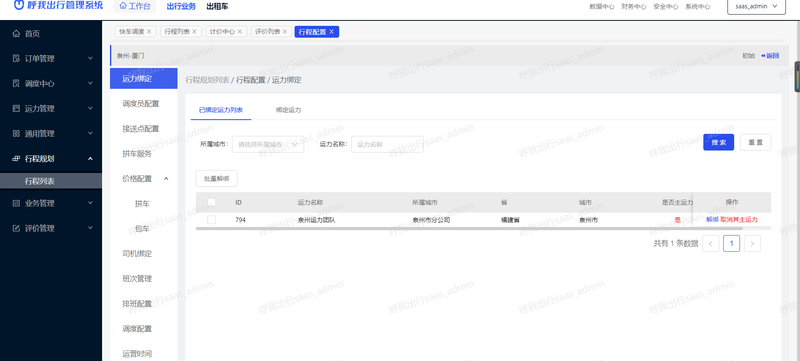Click the 评价管理 edit icon
Viewport: 800px width, 361px height.
tap(16, 228)
